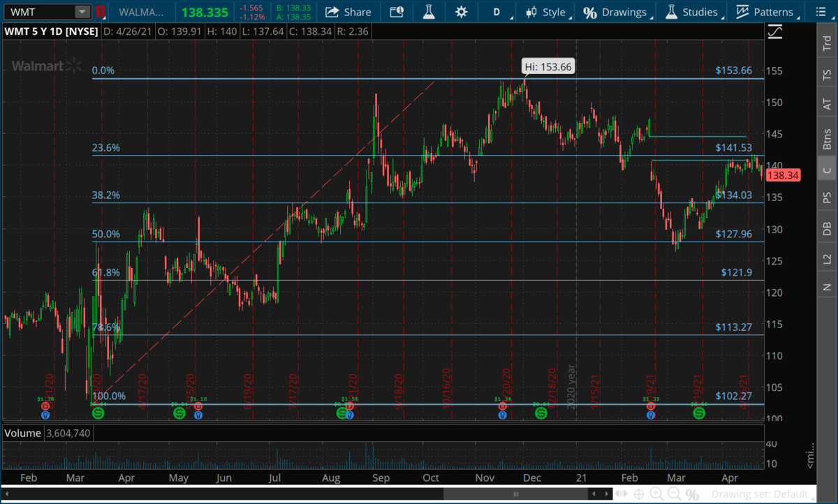Image resolution: width=838 pixels, height=504 pixels.
Task: Click scrollbar left arrow button
Action: coord(594,494)
